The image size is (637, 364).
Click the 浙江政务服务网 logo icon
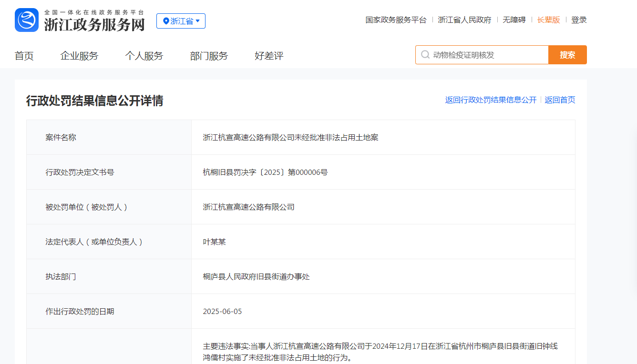[x=27, y=20]
